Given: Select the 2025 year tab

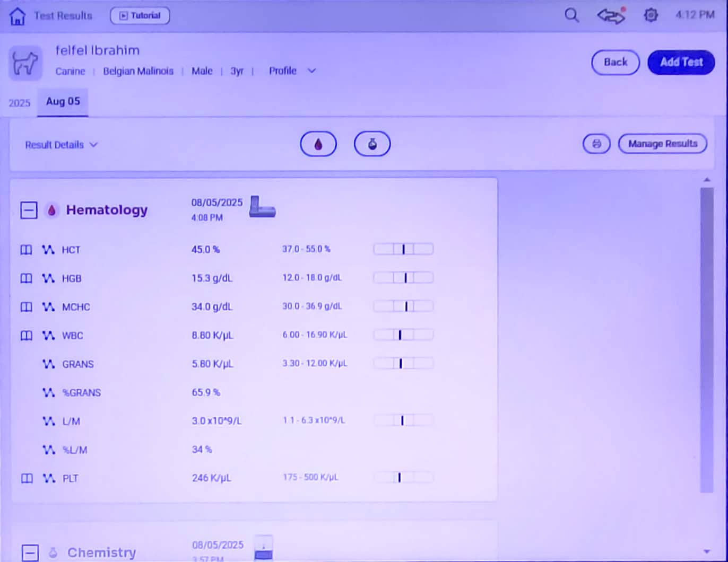Looking at the screenshot, I should click(x=19, y=103).
